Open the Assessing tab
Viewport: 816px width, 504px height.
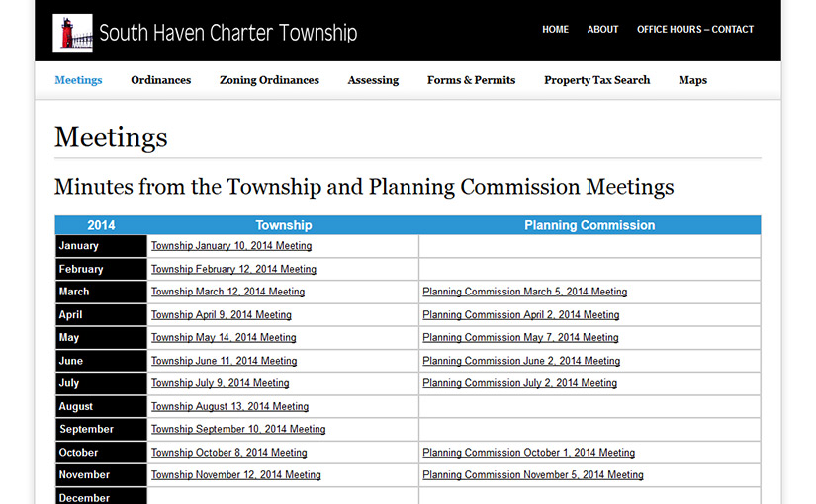tap(373, 80)
